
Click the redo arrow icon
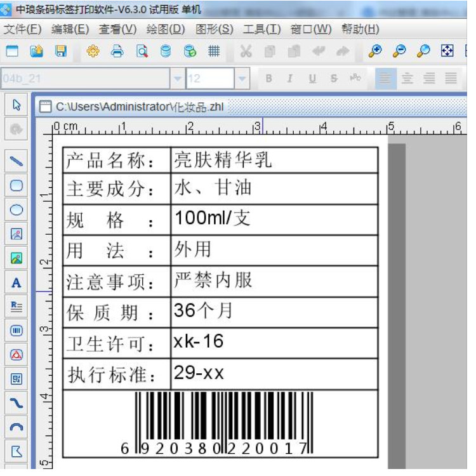(343, 51)
